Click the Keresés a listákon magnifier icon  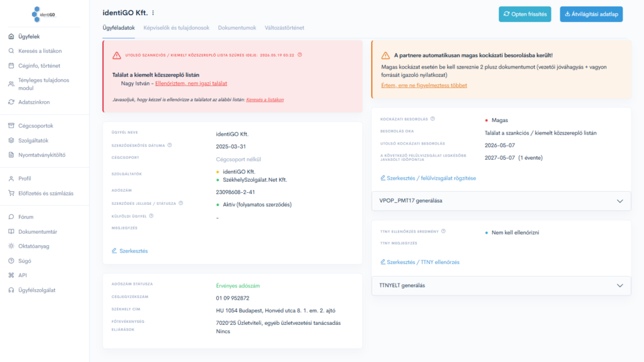(x=11, y=51)
